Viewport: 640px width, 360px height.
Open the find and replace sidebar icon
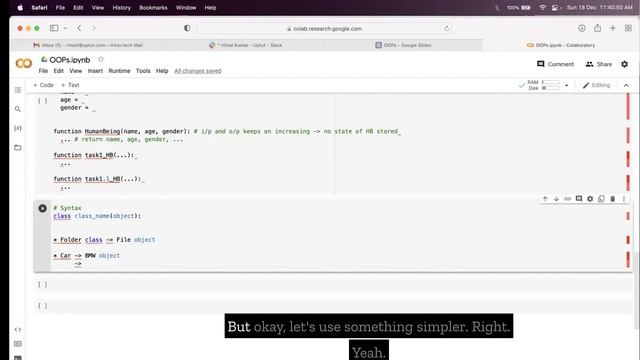point(18,109)
